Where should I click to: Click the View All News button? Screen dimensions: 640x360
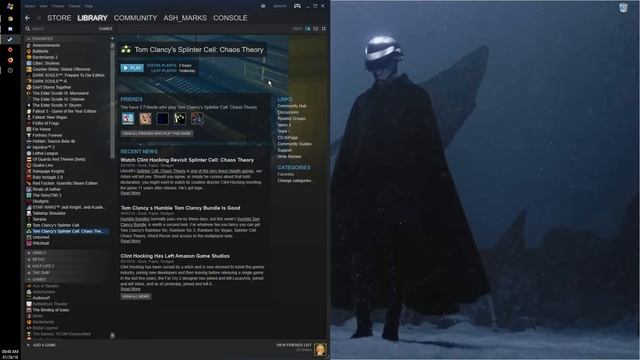pyautogui.click(x=136, y=296)
